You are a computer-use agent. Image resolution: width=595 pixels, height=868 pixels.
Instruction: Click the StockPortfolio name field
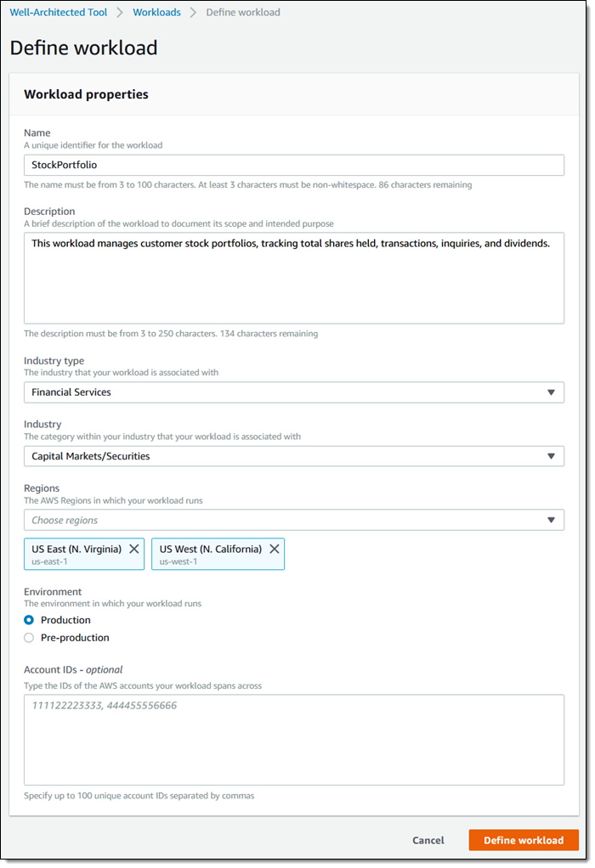(293, 165)
